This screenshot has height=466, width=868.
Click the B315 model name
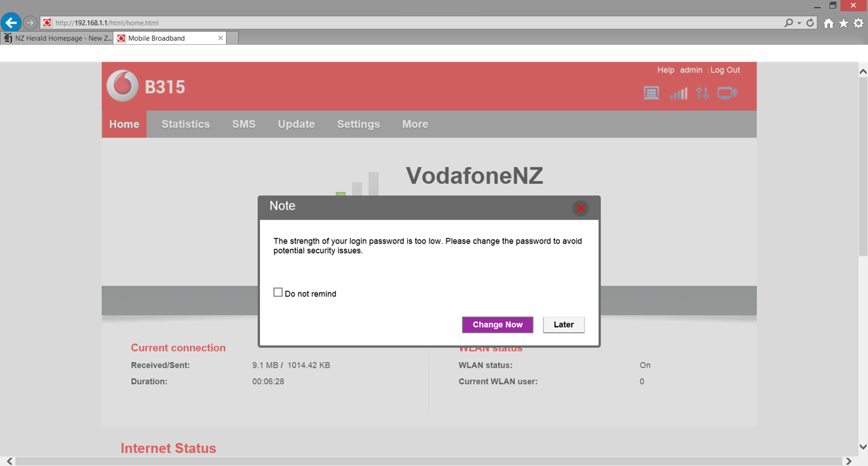pyautogui.click(x=165, y=87)
